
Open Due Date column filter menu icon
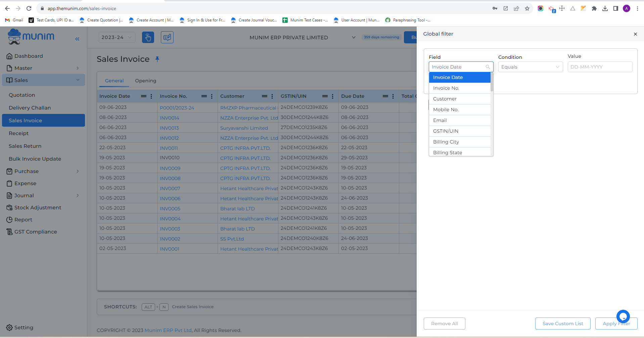385,96
